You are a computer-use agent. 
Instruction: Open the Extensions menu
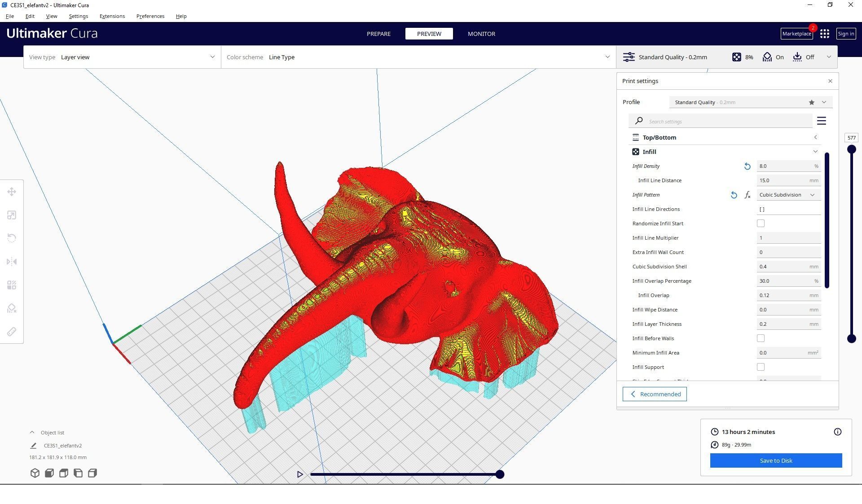[x=112, y=16]
